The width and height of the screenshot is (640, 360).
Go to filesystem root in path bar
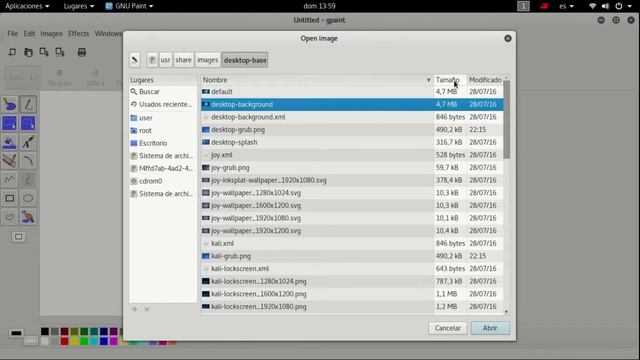(152, 60)
